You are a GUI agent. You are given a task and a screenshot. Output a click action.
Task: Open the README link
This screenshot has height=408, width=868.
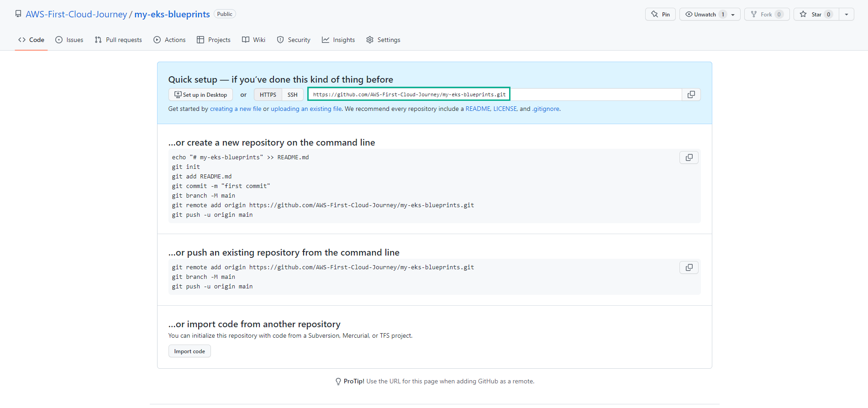[x=478, y=109]
